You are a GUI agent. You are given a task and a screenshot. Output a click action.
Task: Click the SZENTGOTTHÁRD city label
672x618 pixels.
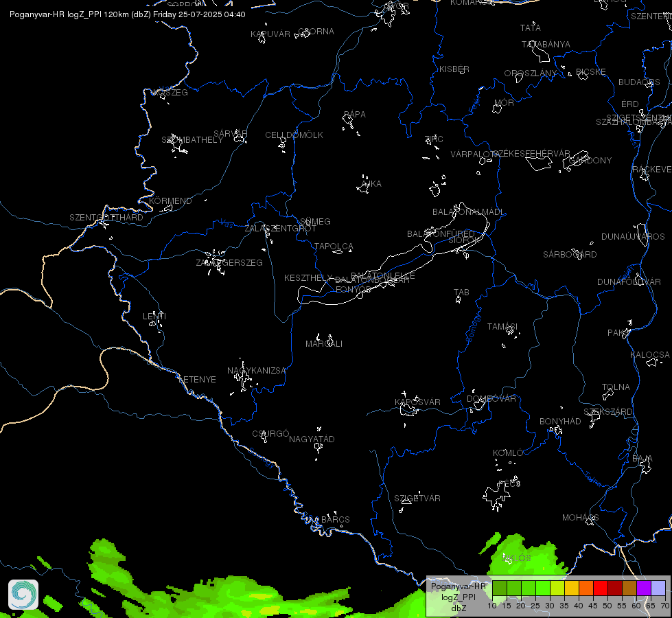(106, 218)
